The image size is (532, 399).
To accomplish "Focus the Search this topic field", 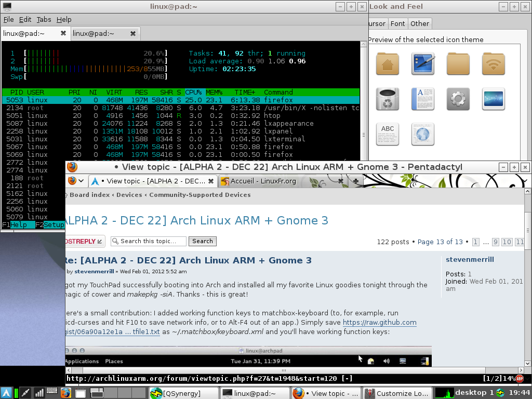I will coord(149,241).
